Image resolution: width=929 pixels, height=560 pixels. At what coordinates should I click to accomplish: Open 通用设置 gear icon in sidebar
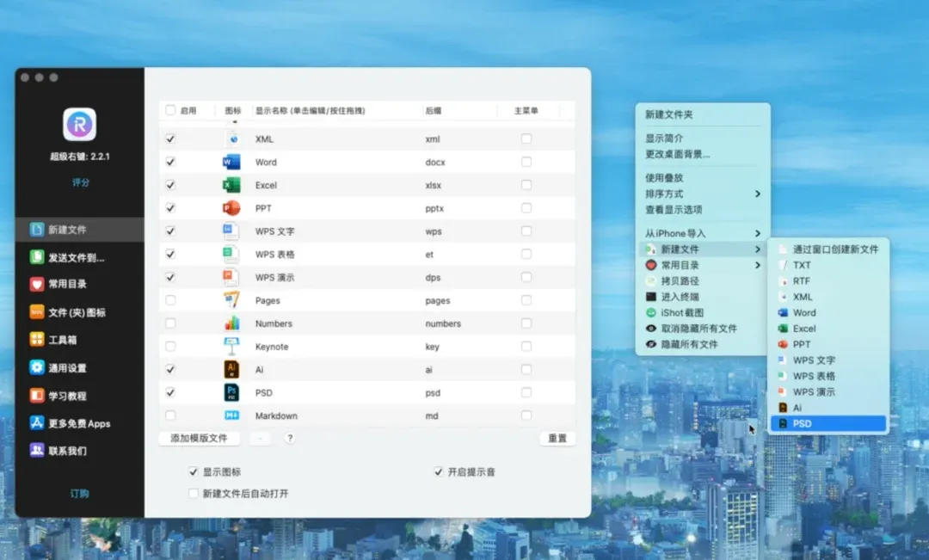[x=37, y=367]
